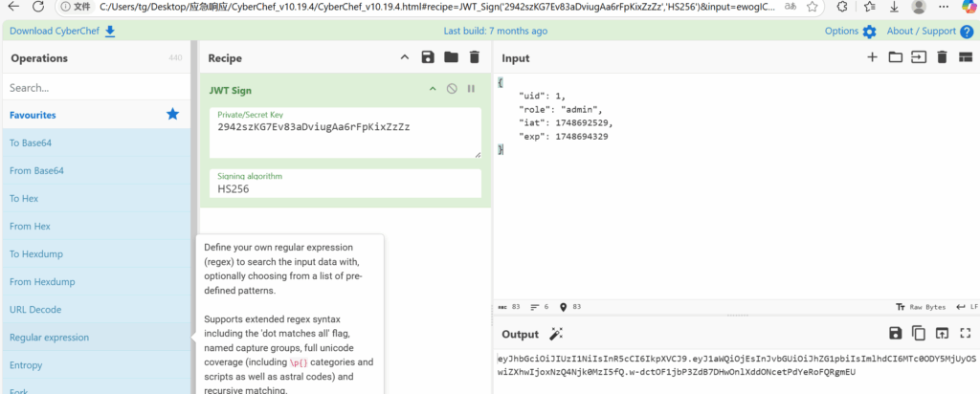This screenshot has height=394, width=980.
Task: Set breakpoint on JWT Sign operation
Action: [x=471, y=89]
